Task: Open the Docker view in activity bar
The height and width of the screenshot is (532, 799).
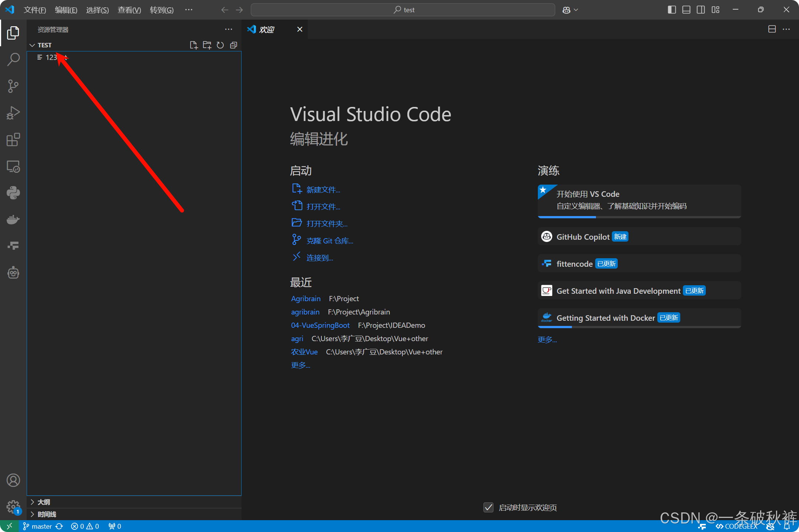Action: 13,219
